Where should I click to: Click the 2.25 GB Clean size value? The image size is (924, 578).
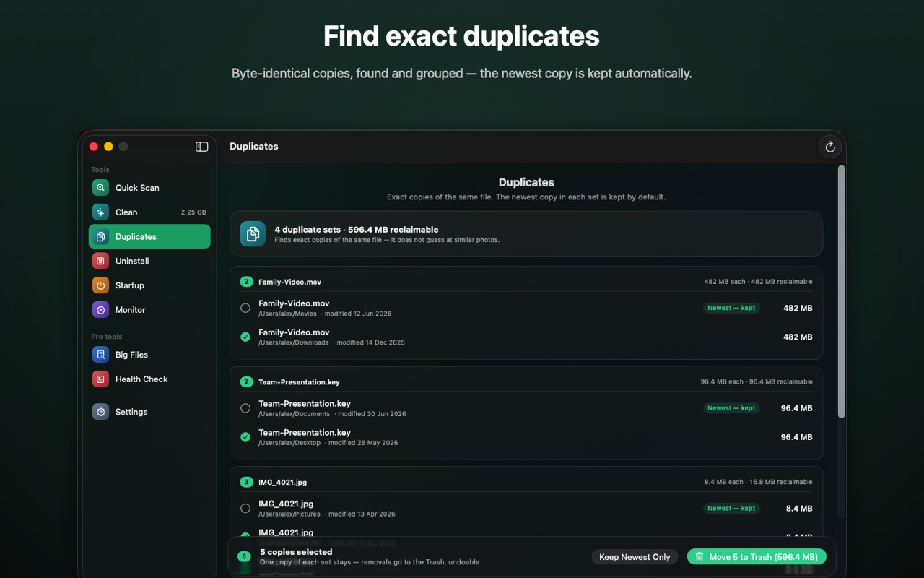tap(193, 212)
